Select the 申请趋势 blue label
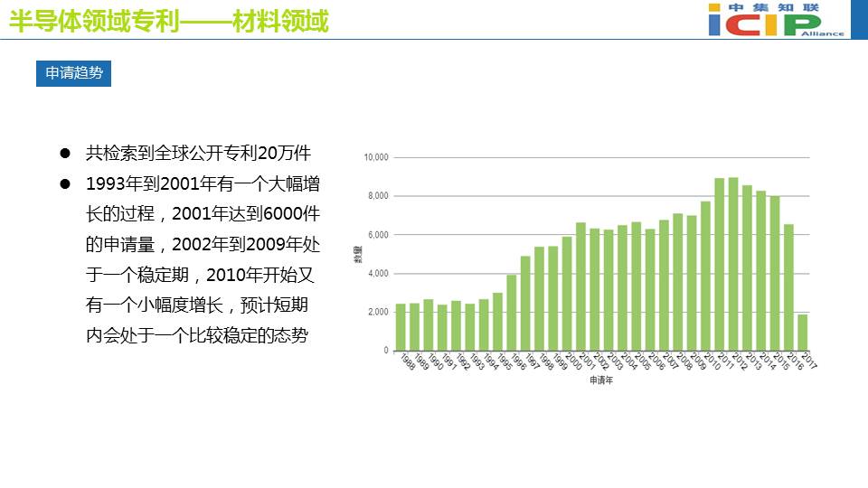The height and width of the screenshot is (488, 868). pos(73,73)
